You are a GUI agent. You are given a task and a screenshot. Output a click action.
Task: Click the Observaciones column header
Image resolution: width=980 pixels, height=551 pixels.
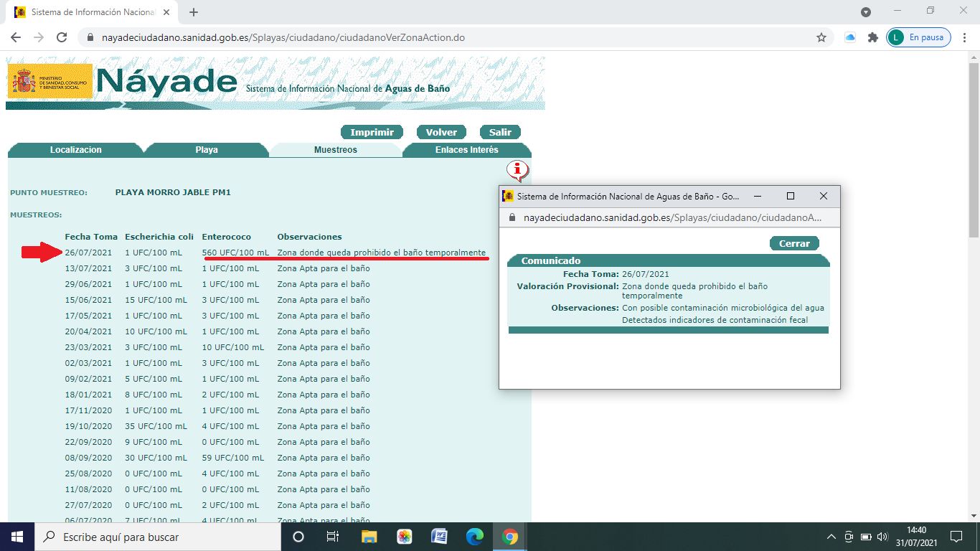(x=309, y=237)
